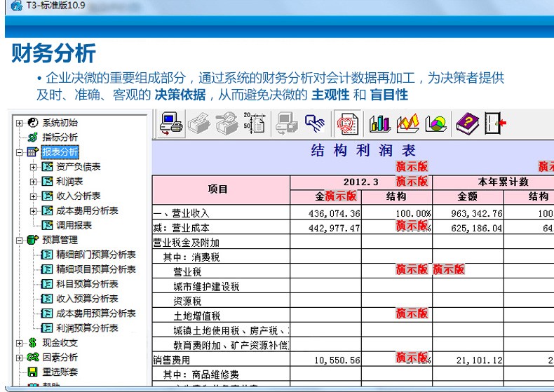The height and width of the screenshot is (392, 554).
Task: Expand the 利润表 node
Action: tap(33, 182)
